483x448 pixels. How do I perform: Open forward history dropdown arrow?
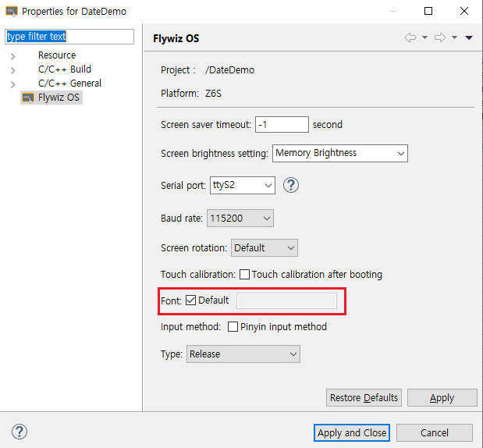pyautogui.click(x=454, y=37)
